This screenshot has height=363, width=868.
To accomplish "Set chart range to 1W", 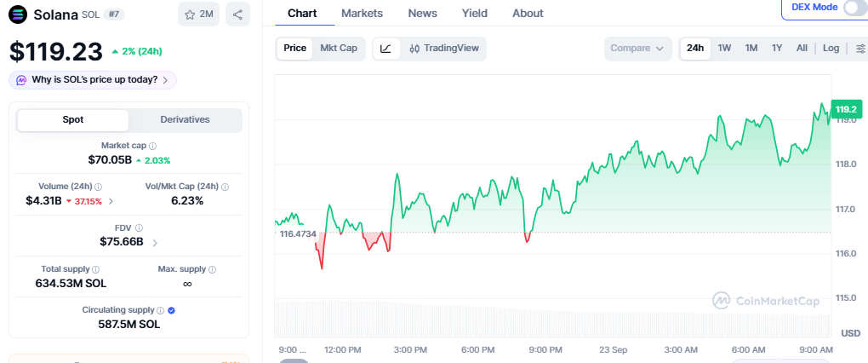I will [x=725, y=49].
